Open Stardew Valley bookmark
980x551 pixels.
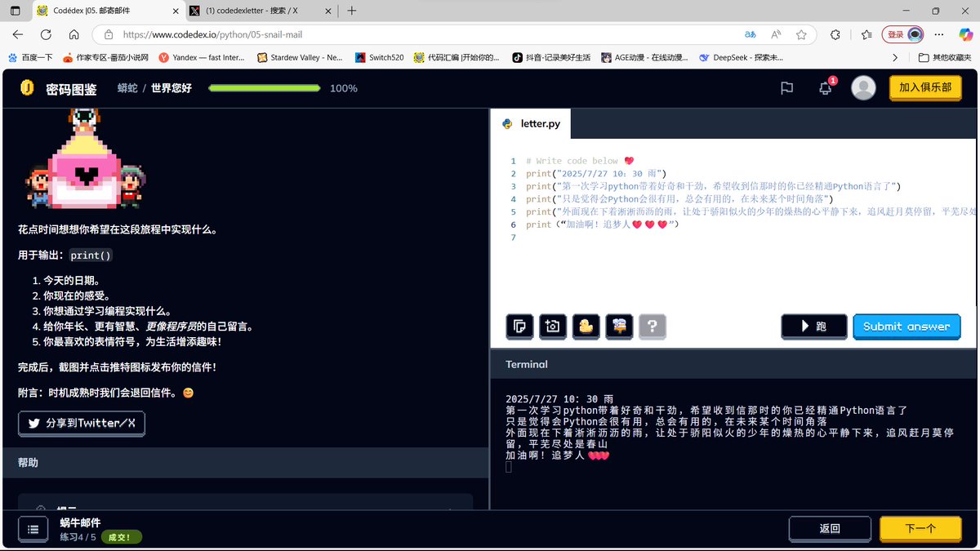point(301,57)
